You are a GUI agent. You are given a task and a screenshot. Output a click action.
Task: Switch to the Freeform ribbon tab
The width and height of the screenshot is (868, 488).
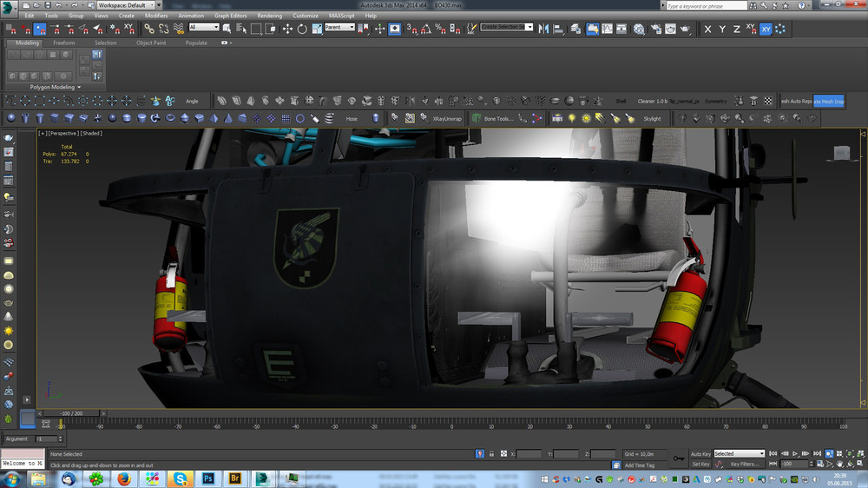(x=64, y=43)
